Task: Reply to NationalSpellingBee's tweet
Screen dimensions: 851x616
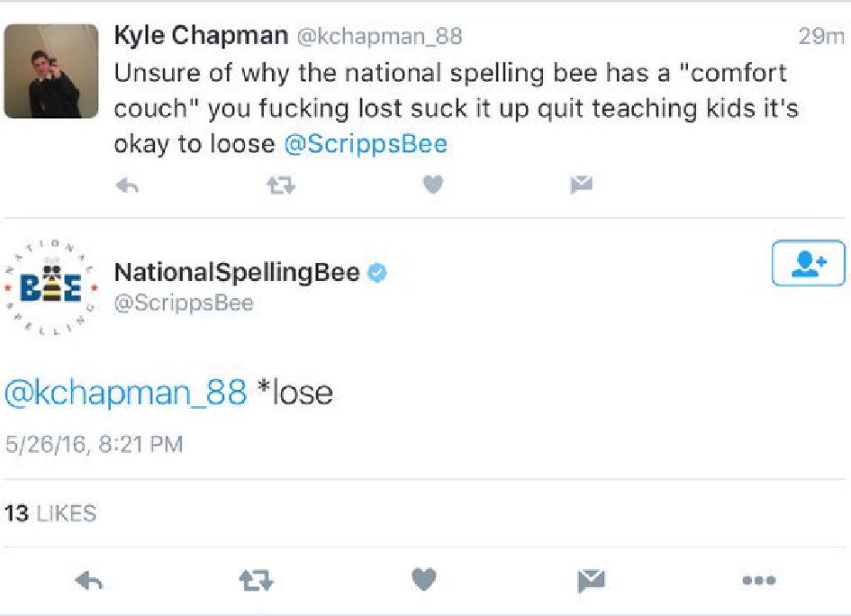Action: click(x=89, y=581)
